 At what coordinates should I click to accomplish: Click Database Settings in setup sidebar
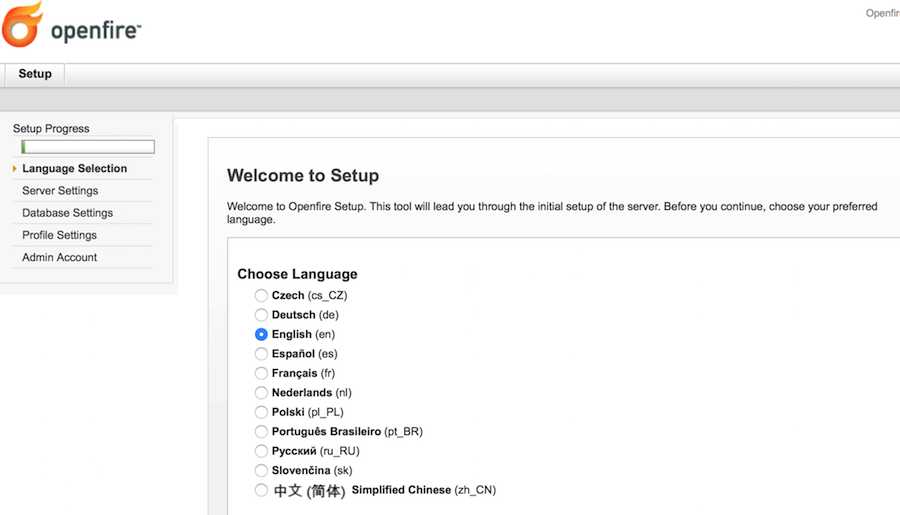67,213
